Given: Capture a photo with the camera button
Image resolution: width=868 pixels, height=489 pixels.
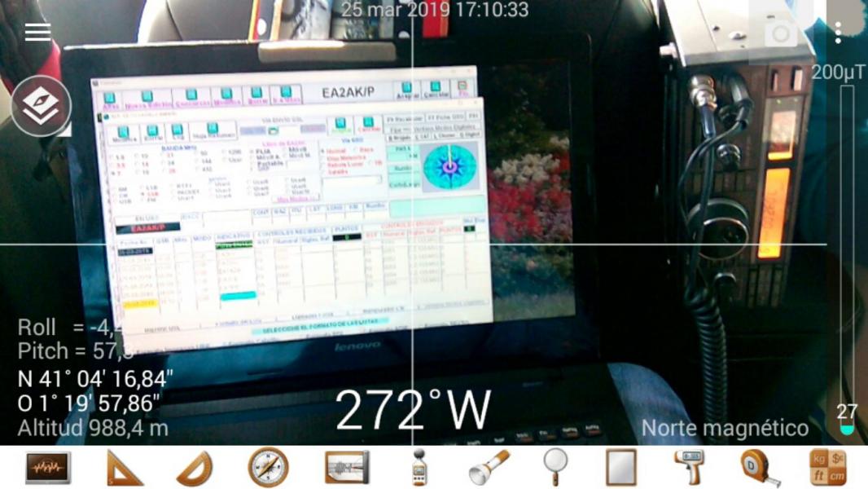Looking at the screenshot, I should 780,33.
